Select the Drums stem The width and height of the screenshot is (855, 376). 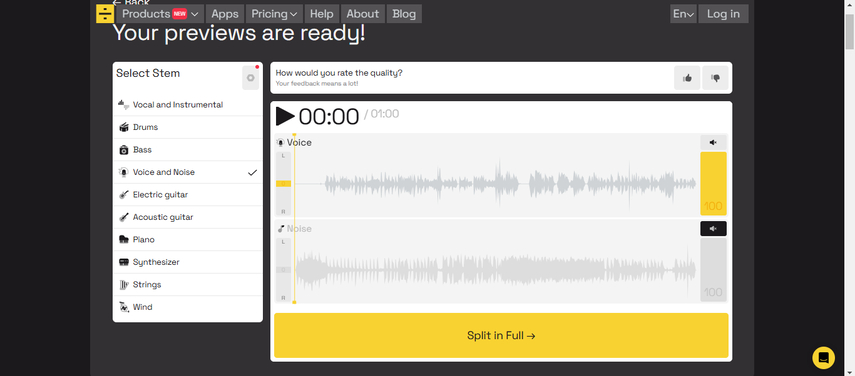[x=188, y=127]
